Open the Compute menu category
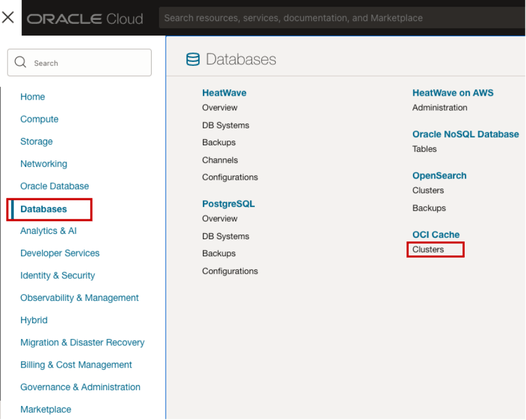This screenshot has height=420, width=526. point(39,119)
